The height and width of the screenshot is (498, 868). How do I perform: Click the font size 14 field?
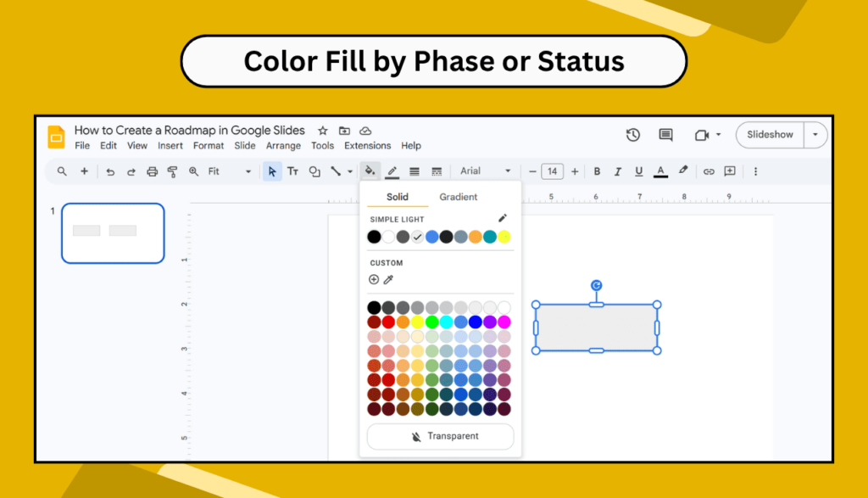tap(553, 171)
